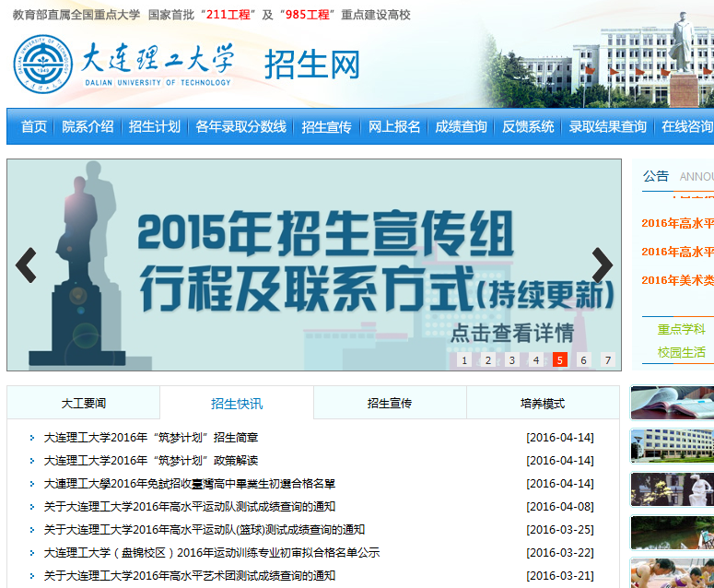
Task: Click the lake scenery thumbnail in sidebar
Action: click(x=673, y=533)
